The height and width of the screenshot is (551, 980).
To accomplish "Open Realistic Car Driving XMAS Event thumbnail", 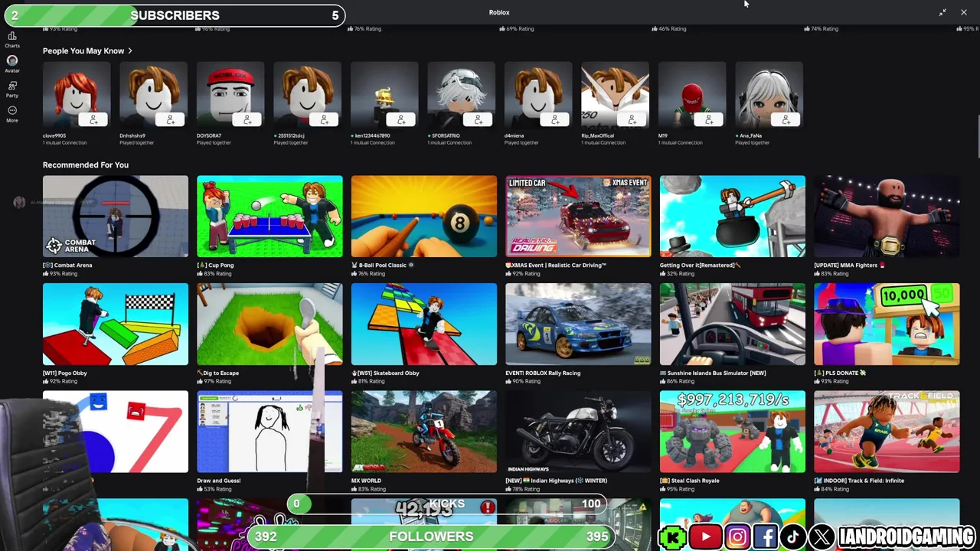I will pos(578,217).
